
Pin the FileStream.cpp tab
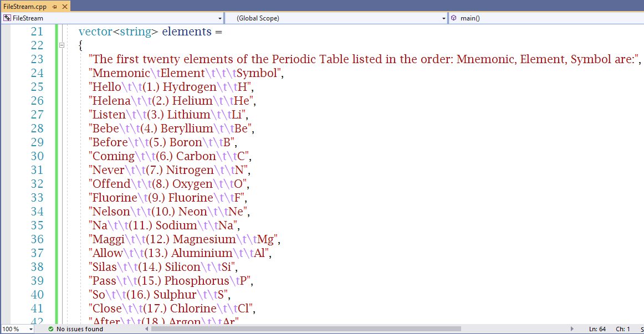(x=55, y=6)
